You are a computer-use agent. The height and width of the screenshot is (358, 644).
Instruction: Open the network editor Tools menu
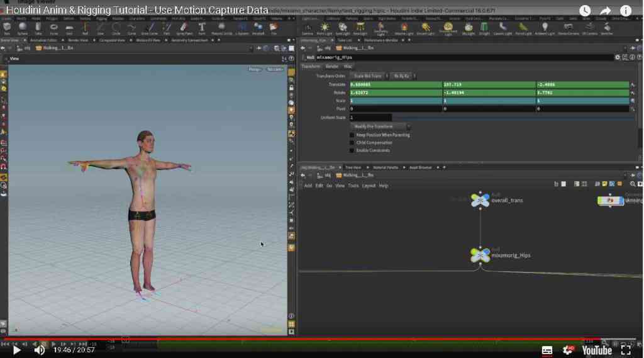pyautogui.click(x=353, y=186)
